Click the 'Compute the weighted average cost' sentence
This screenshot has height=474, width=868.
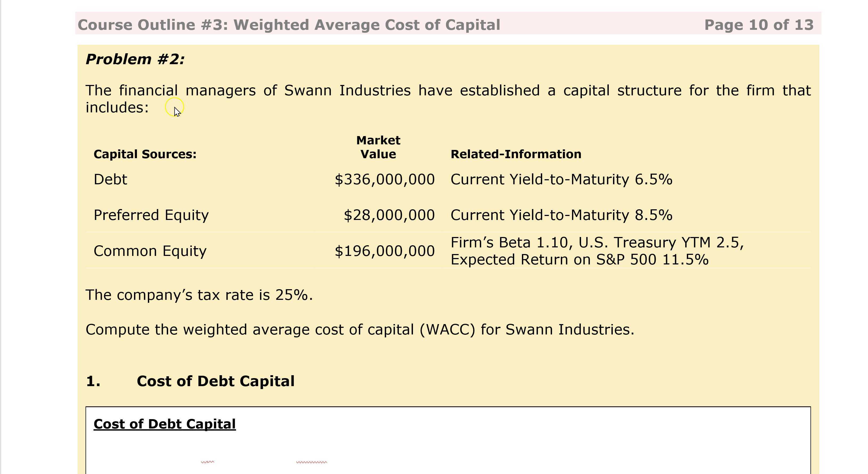pyautogui.click(x=360, y=329)
